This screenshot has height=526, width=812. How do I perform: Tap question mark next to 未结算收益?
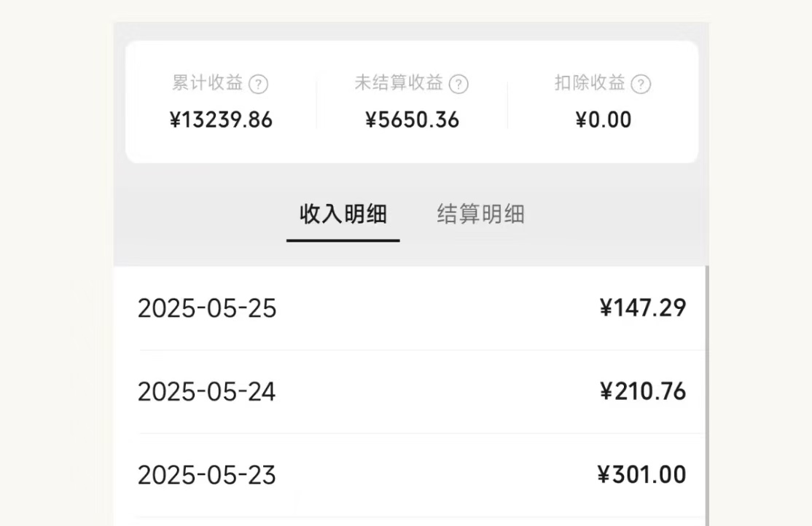[x=458, y=85]
